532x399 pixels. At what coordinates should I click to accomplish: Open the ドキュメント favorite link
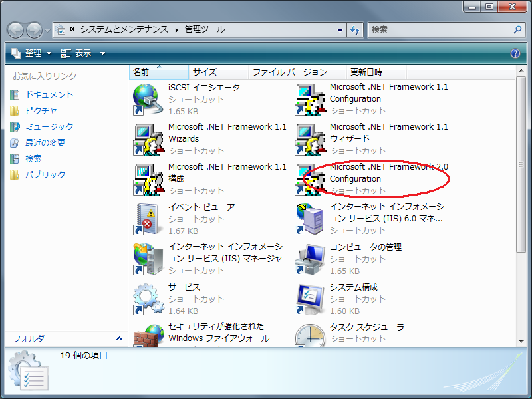tap(49, 94)
